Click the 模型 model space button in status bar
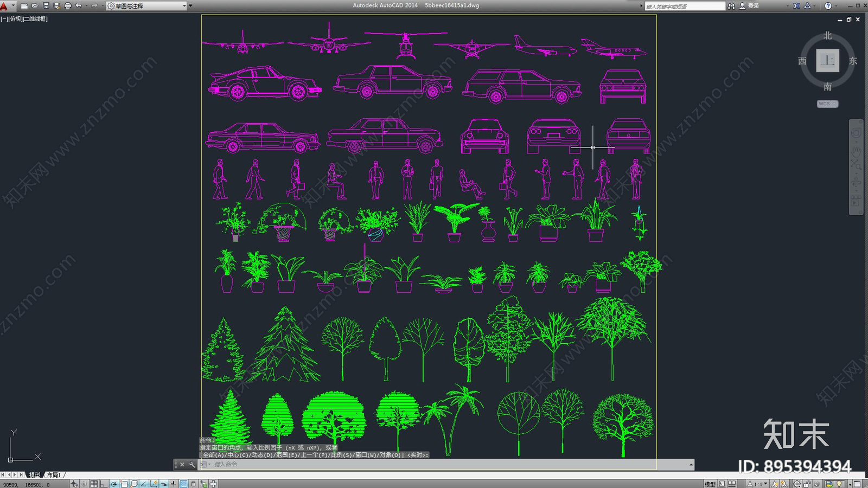Viewport: 868px width, 488px height. pyautogui.click(x=710, y=484)
